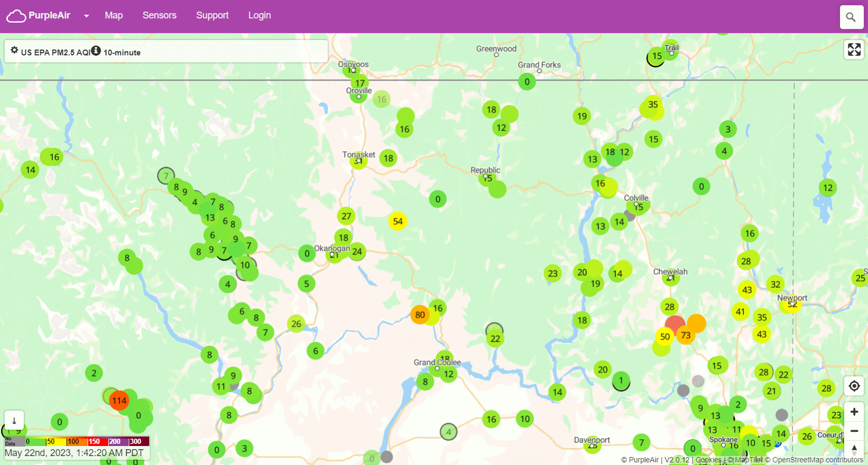868x465 pixels.
Task: Open the search magnifier button
Action: (851, 17)
